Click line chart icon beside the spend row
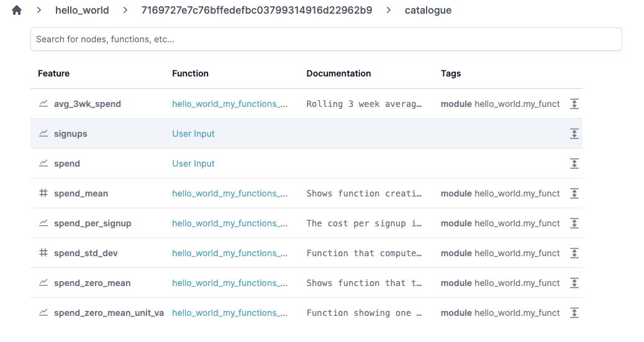644x342 pixels. coord(43,164)
